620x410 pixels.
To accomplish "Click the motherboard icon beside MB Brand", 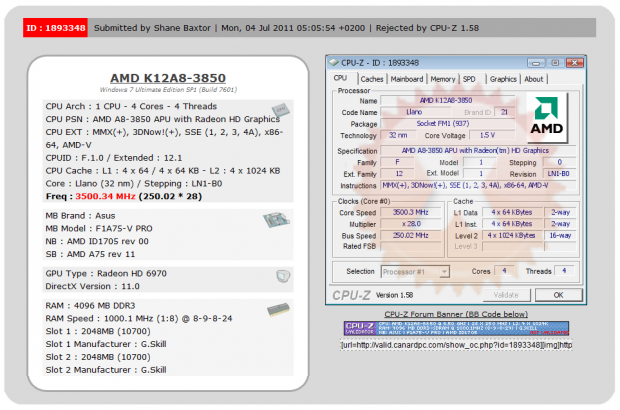I will [276, 219].
